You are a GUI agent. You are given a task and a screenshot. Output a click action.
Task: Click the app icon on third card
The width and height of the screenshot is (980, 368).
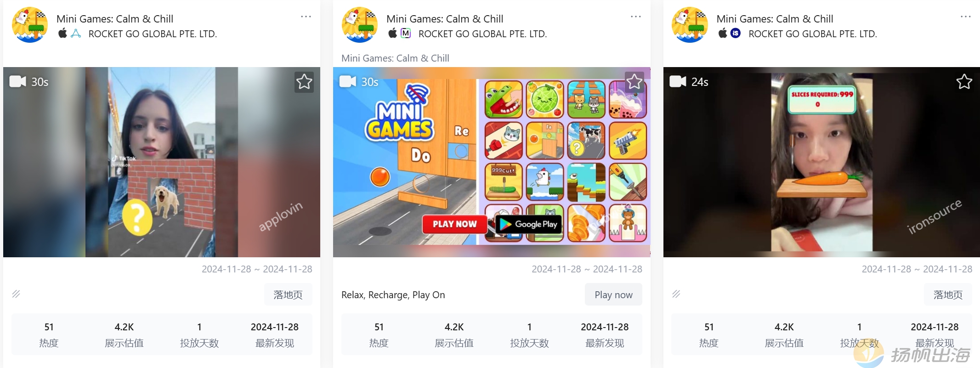click(690, 25)
